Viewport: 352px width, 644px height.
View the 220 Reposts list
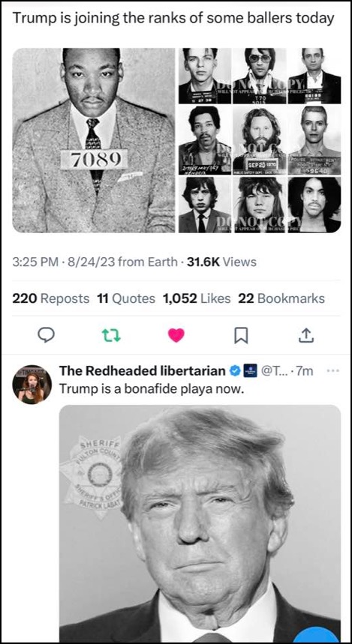(50, 298)
